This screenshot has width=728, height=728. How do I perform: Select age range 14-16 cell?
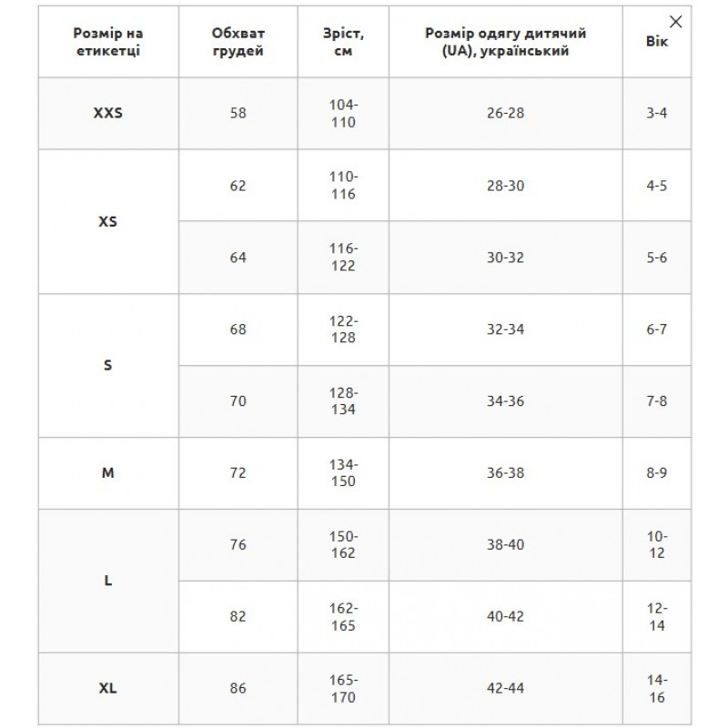pyautogui.click(x=656, y=689)
